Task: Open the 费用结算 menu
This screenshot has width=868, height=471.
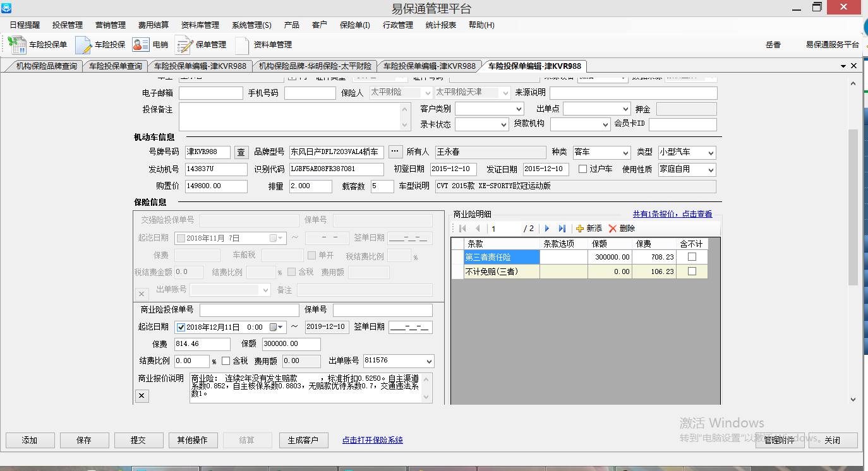Action: 154,25
